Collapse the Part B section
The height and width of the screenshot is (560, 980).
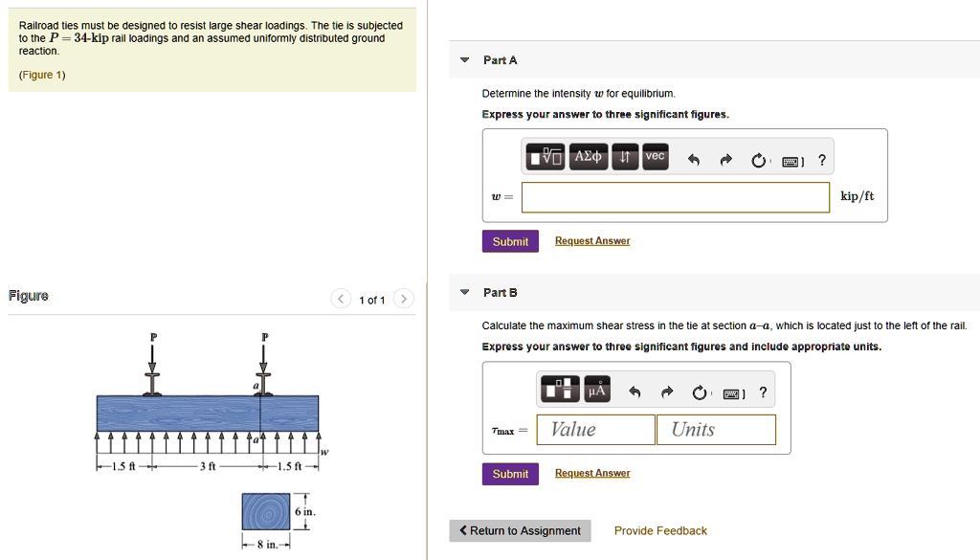click(464, 292)
